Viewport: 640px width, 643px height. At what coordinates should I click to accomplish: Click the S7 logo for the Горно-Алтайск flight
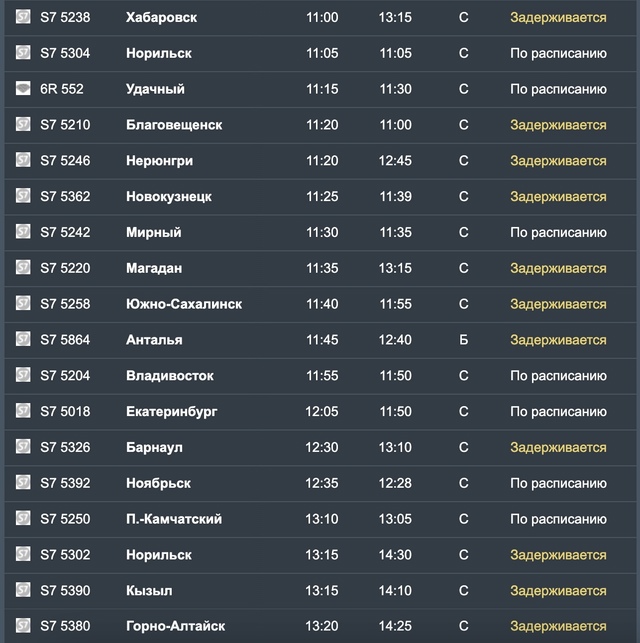23,625
